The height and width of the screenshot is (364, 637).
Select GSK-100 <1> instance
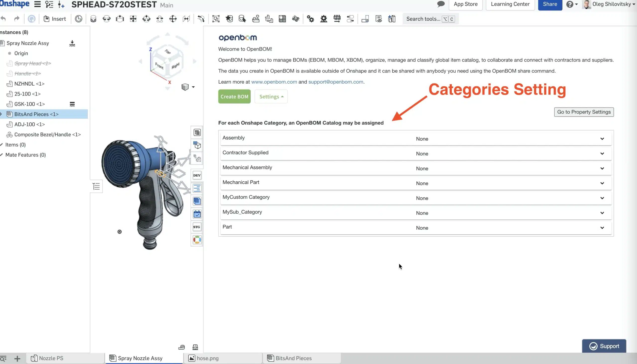(x=30, y=104)
